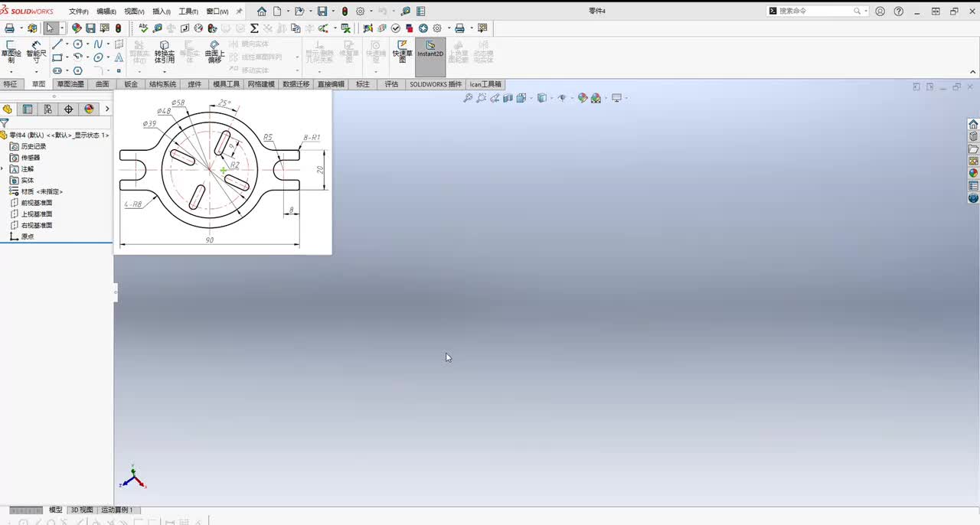Toggle the Select arrow tool
This screenshot has width=980, height=525.
pos(50,28)
